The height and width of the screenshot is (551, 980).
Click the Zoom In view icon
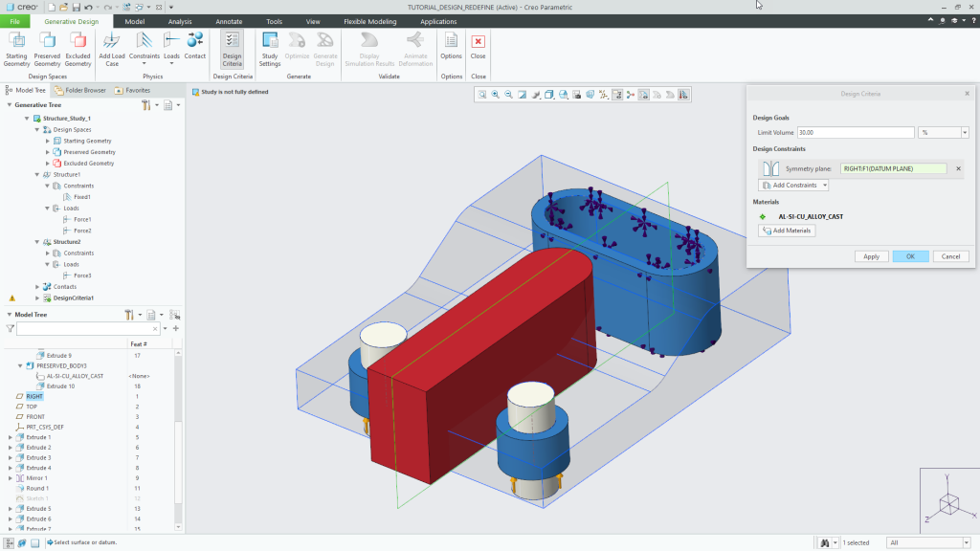point(496,95)
